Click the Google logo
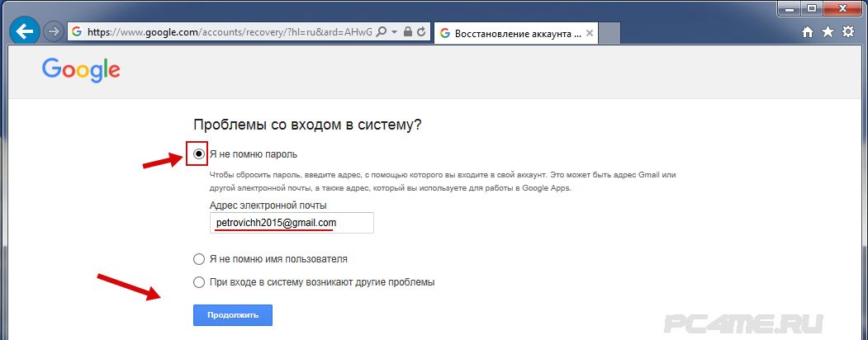The width and height of the screenshot is (868, 340). pyautogui.click(x=81, y=70)
